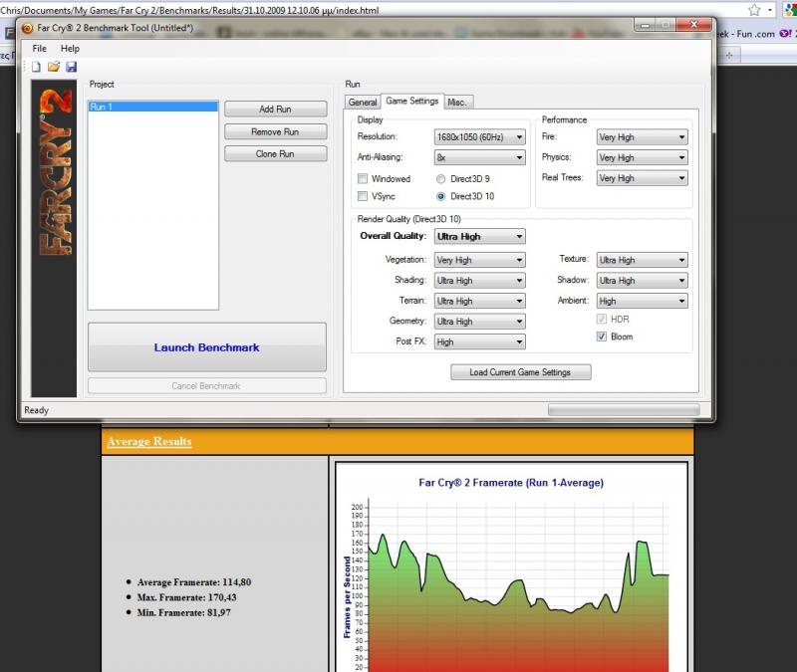Open the Physics performance dropdown
797x672 pixels.
[x=642, y=157]
